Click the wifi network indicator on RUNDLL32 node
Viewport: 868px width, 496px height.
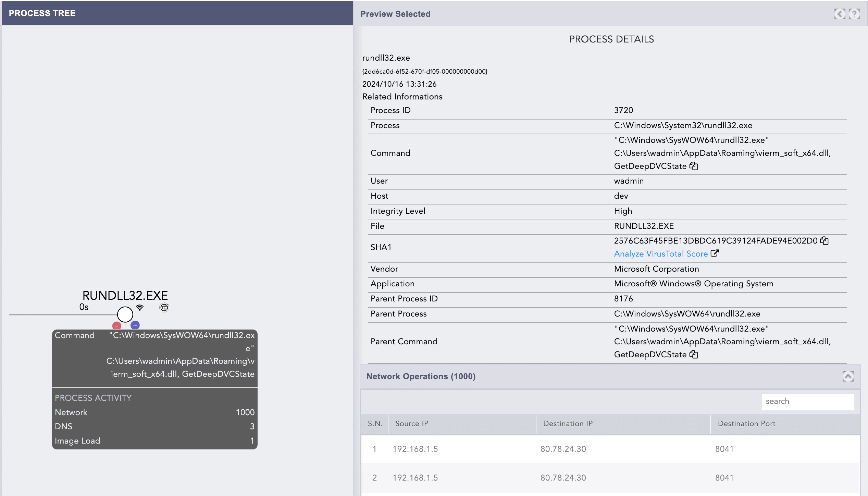click(140, 307)
